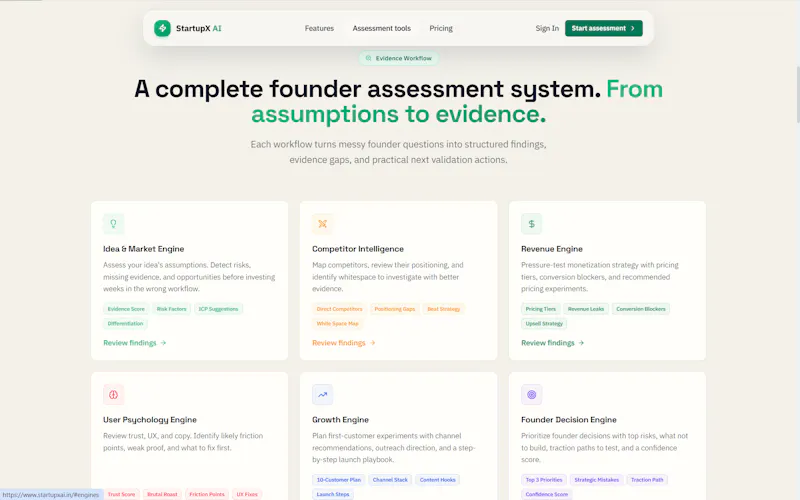Click the Direct Competitors tag
The height and width of the screenshot is (500, 800).
tap(339, 309)
